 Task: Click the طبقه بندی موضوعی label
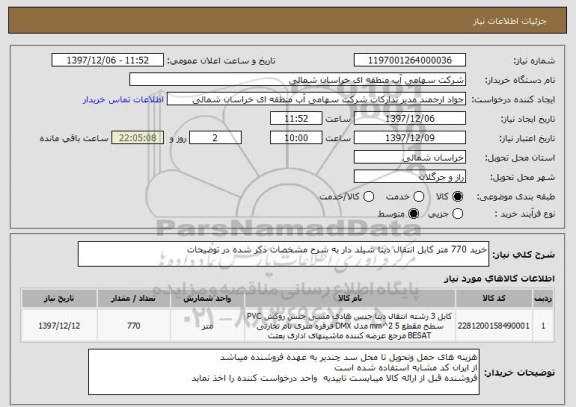pos(516,197)
